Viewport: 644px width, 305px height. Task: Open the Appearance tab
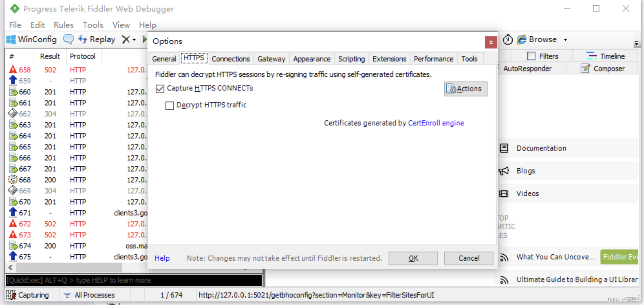pyautogui.click(x=312, y=59)
